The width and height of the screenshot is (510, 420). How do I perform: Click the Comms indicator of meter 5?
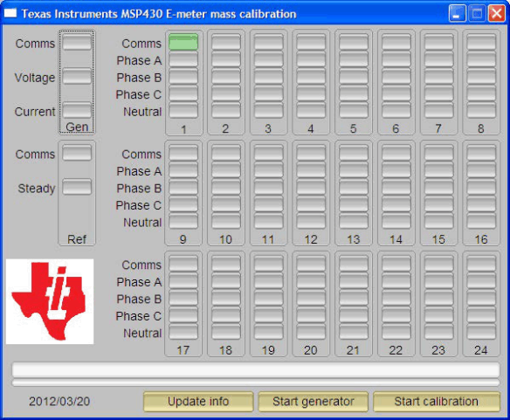click(354, 42)
